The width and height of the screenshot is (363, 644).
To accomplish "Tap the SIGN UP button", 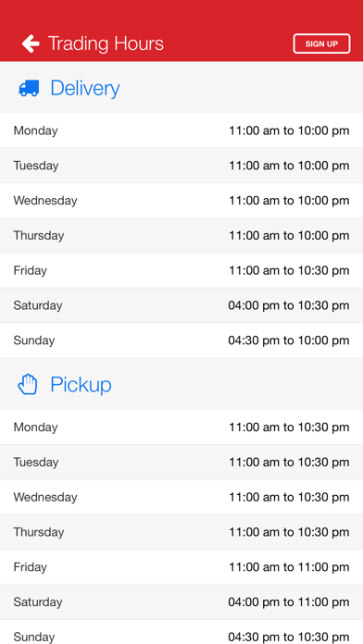I will (x=321, y=43).
